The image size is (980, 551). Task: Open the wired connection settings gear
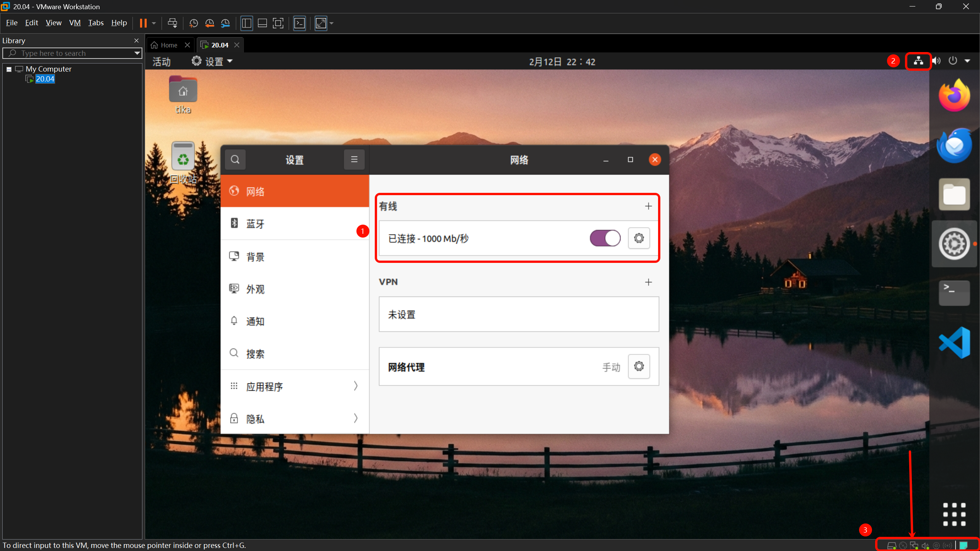(x=639, y=238)
